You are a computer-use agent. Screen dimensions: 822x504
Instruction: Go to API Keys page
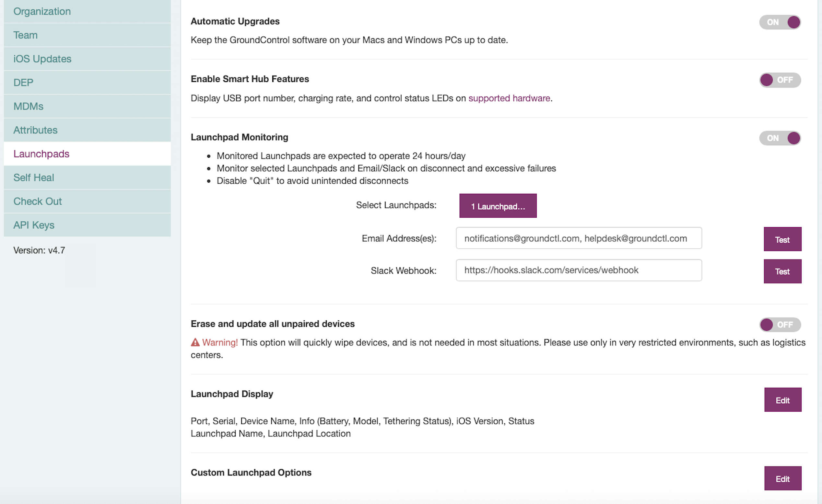click(34, 225)
